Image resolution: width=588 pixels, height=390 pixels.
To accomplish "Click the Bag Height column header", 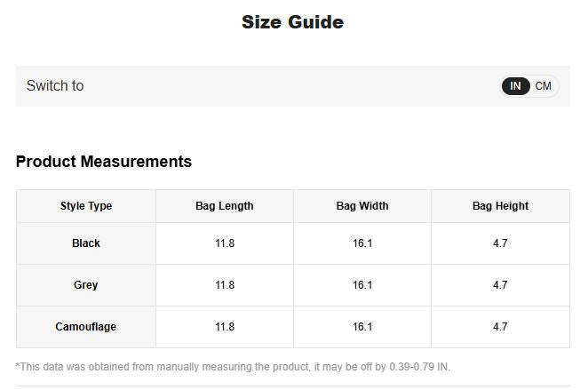I will pos(500,206).
